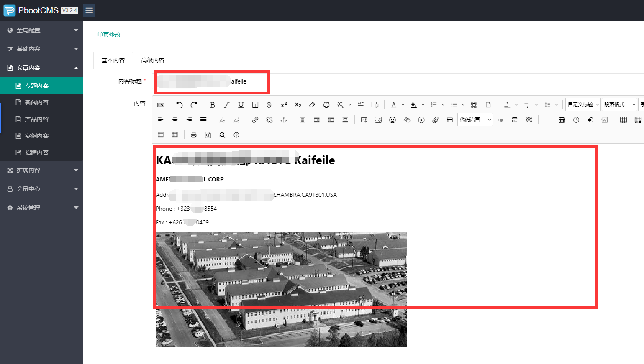The image size is (644, 364).
Task: Insert the current time
Action: point(576,120)
